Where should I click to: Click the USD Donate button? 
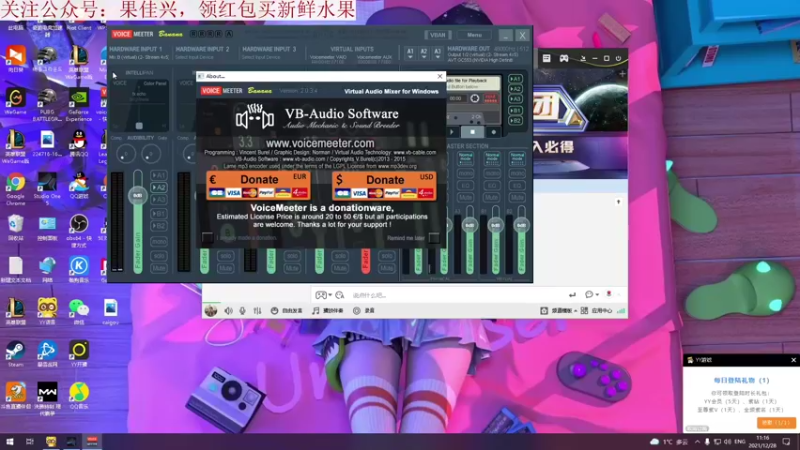click(384, 186)
